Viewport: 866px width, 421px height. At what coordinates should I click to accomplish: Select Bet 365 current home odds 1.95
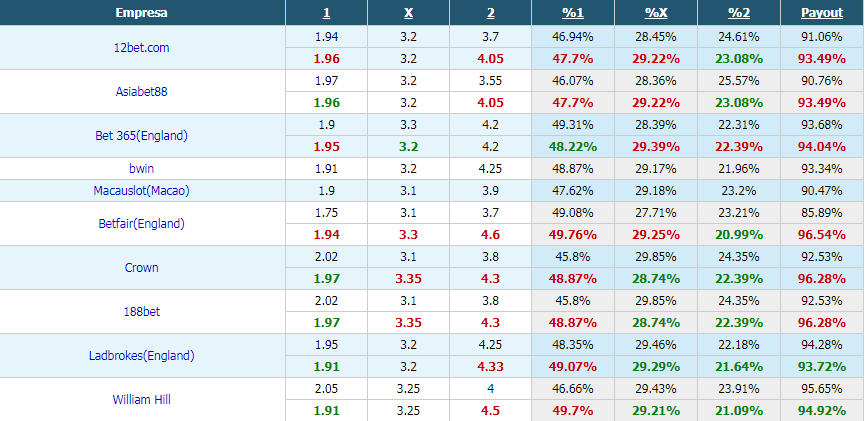(326, 147)
